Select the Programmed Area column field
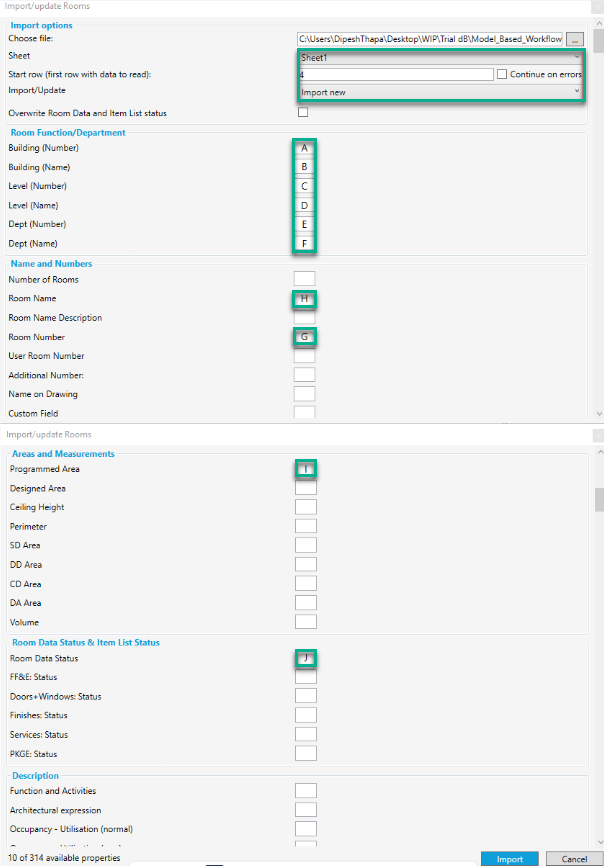Viewport: 604px width, 866px height. (306, 469)
